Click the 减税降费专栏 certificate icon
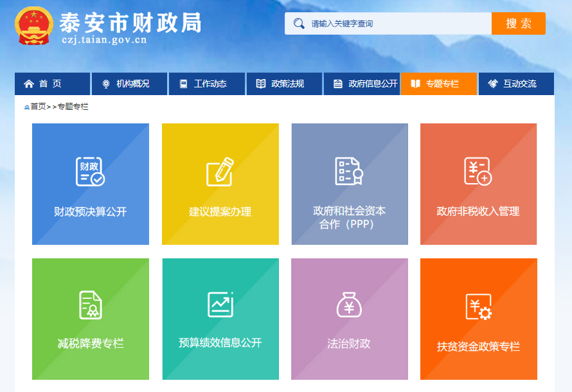Screen dimensions: 572x392 [x=91, y=305]
